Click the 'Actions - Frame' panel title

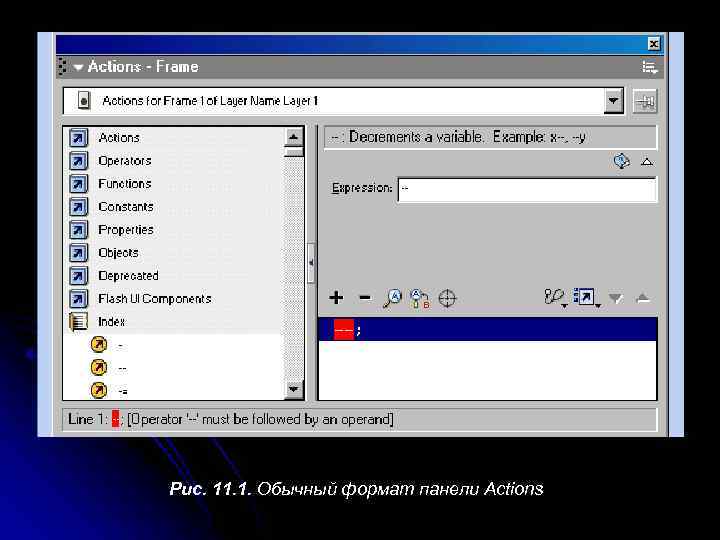143,67
